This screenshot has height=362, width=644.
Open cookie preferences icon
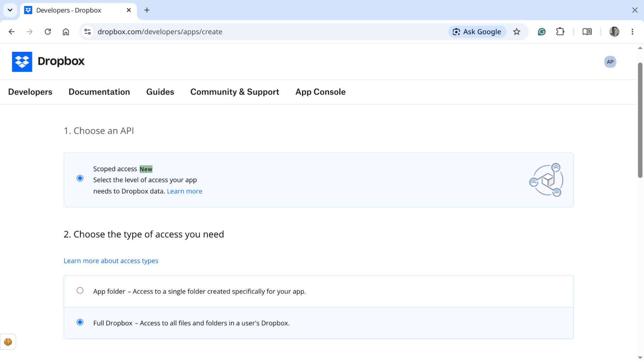tap(8, 342)
